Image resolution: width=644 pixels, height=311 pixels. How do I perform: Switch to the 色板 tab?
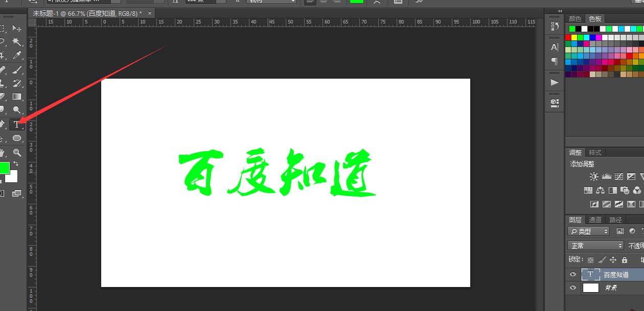point(595,19)
